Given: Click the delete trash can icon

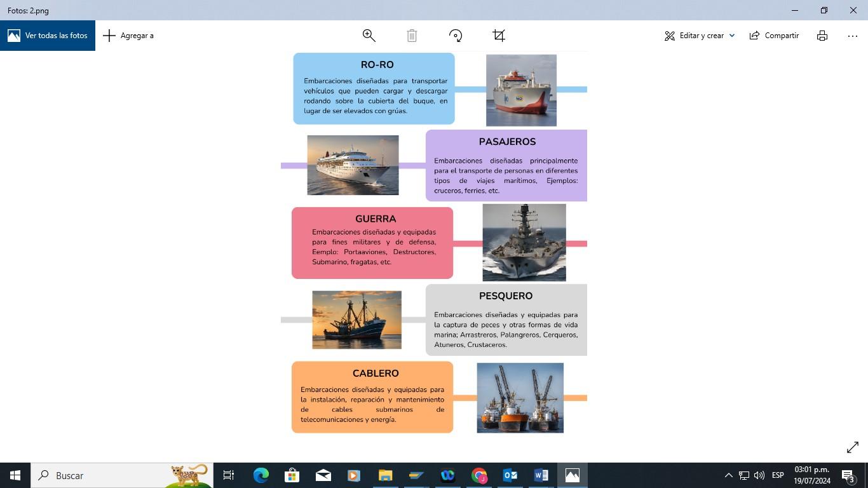Looking at the screenshot, I should tap(412, 36).
